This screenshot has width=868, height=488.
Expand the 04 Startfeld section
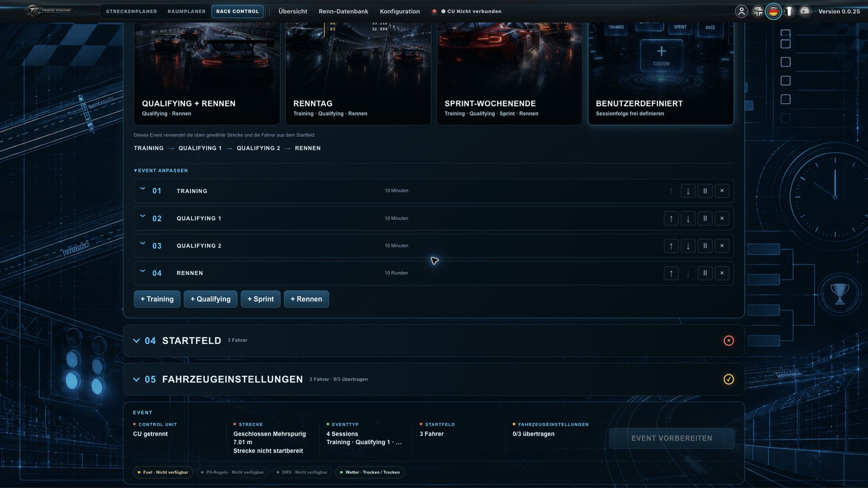coord(136,341)
